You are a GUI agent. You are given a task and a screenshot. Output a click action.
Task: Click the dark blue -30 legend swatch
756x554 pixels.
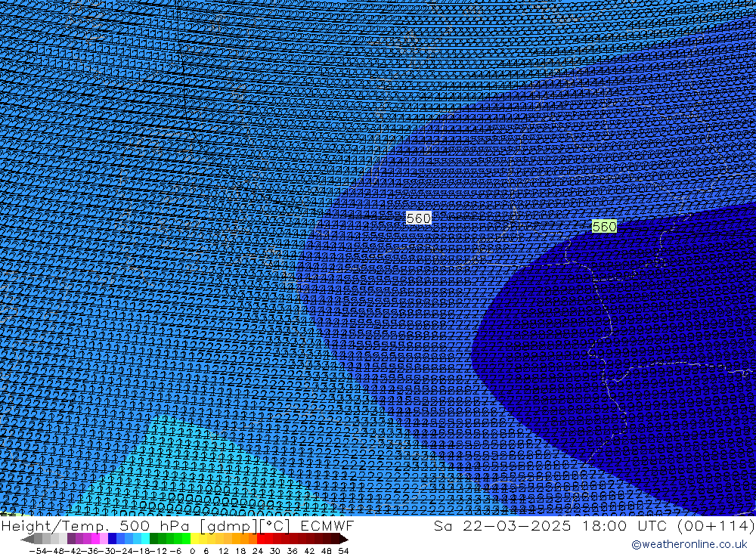(112, 538)
